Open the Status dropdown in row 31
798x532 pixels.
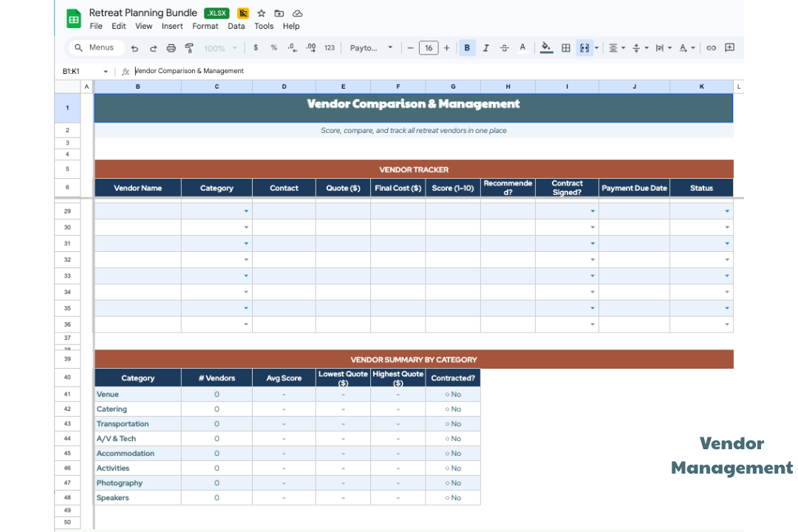click(x=726, y=243)
